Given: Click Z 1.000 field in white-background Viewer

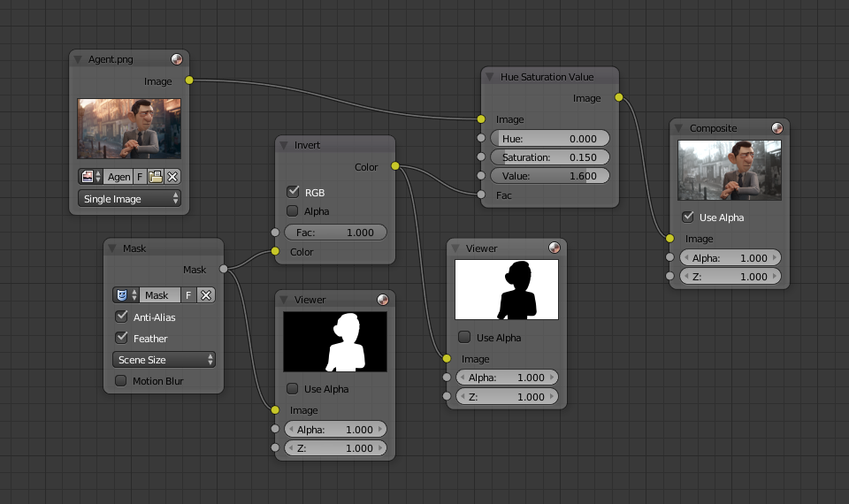Looking at the screenshot, I should coord(508,396).
